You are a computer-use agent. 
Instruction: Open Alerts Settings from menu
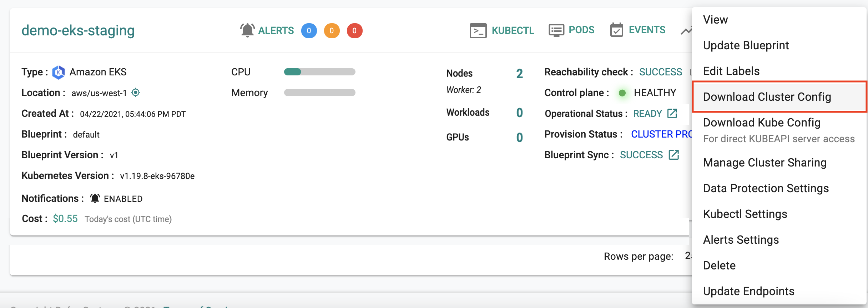click(779, 240)
